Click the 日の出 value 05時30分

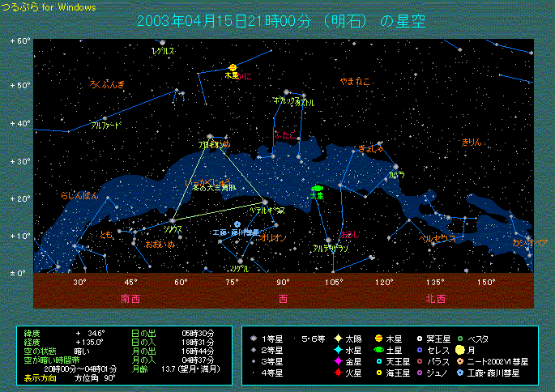[198, 333]
